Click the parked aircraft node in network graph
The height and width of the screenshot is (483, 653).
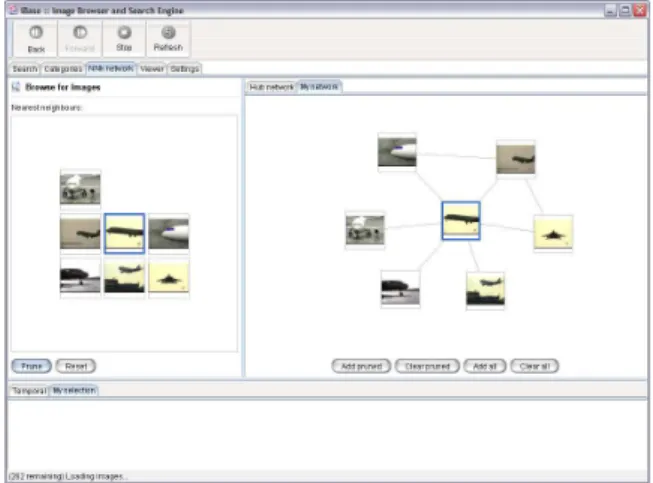tap(365, 230)
